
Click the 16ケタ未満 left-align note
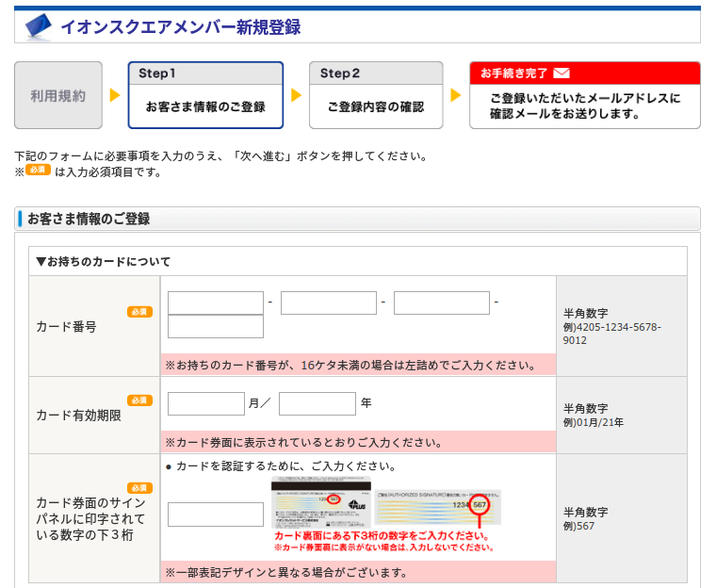point(350,365)
